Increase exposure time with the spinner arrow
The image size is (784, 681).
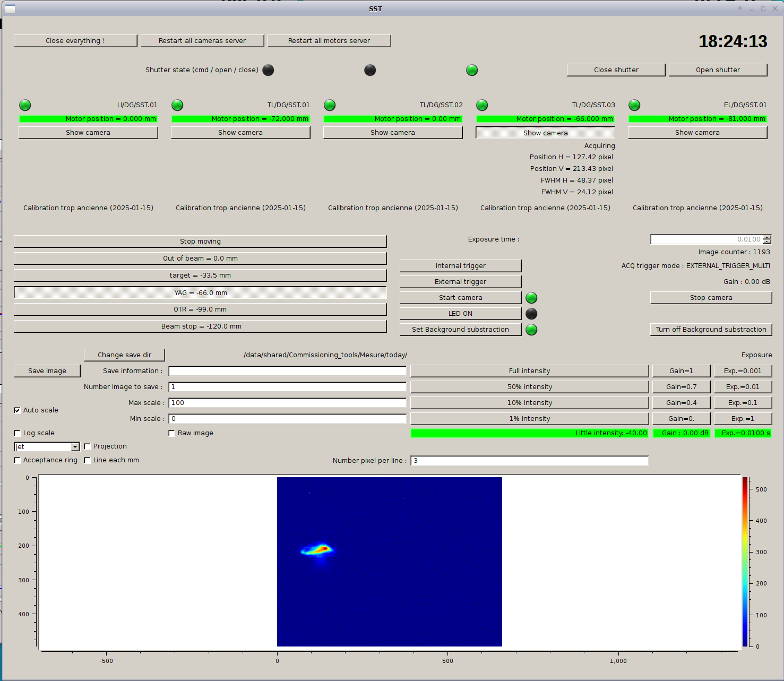767,237
